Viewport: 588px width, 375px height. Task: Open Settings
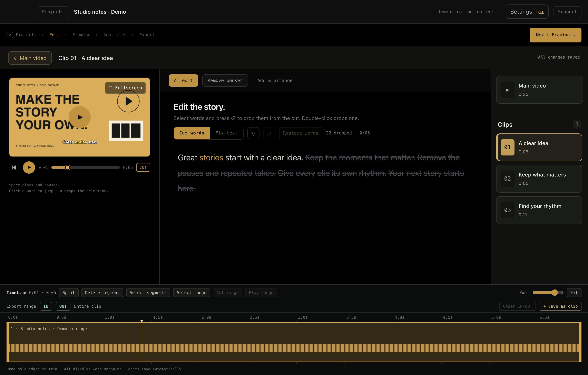[527, 12]
